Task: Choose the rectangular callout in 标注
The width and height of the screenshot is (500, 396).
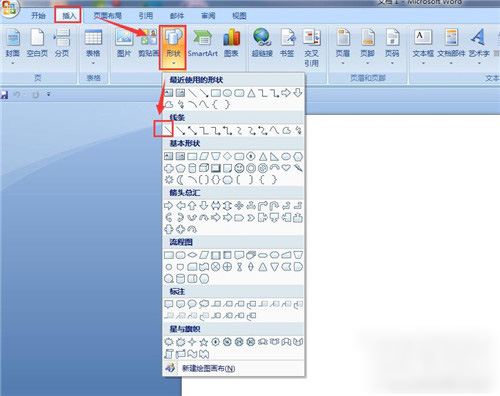Action: pyautogui.click(x=169, y=304)
